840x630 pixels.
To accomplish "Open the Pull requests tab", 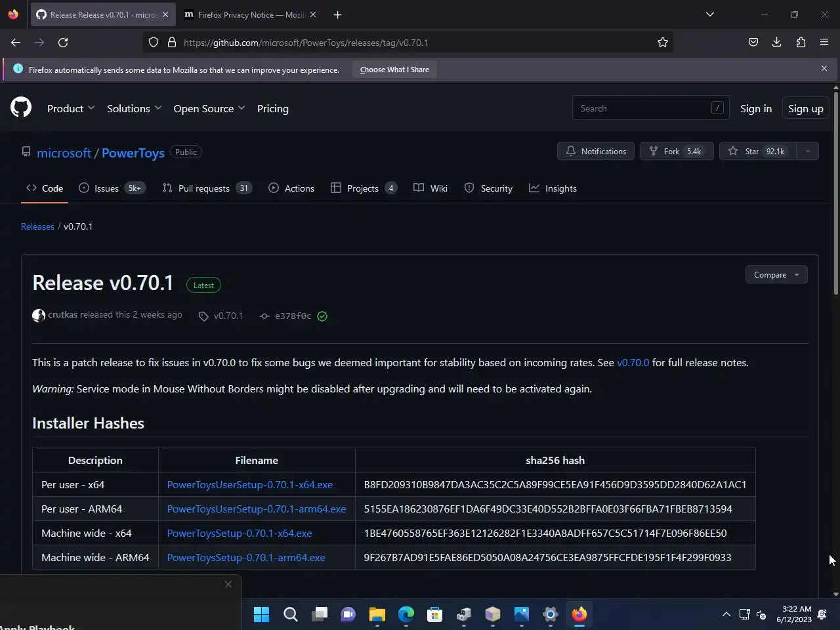I will pyautogui.click(x=207, y=188).
